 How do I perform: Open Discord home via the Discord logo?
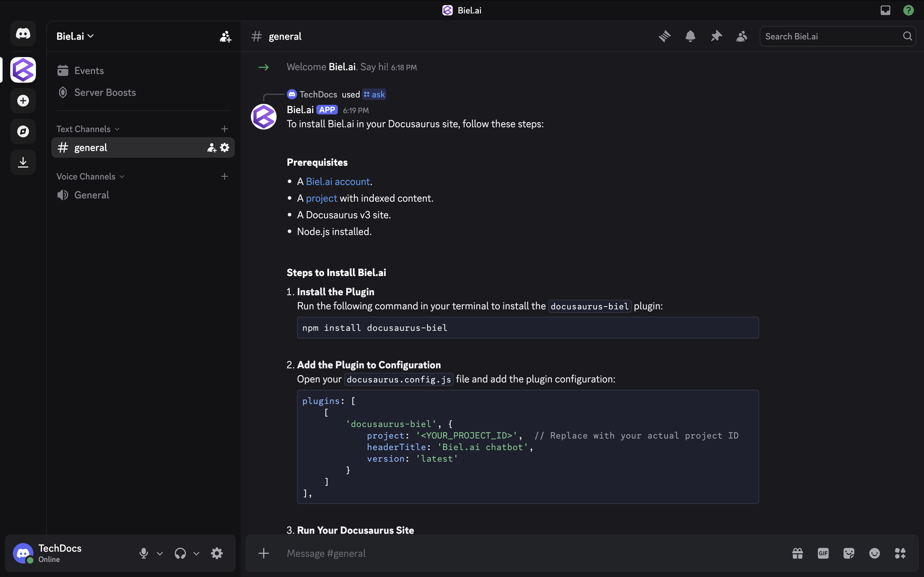click(x=23, y=33)
